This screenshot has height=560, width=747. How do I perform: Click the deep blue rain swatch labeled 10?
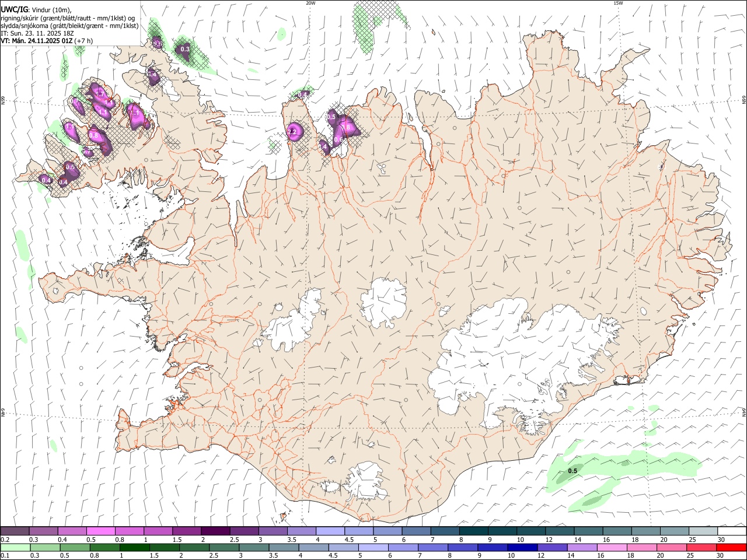click(x=521, y=547)
